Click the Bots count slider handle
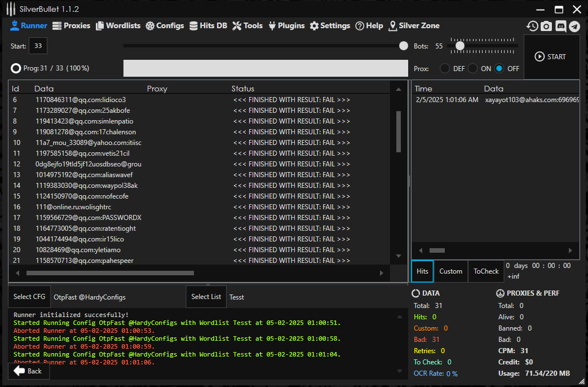Screen dimensions: 588x387 tap(460, 46)
